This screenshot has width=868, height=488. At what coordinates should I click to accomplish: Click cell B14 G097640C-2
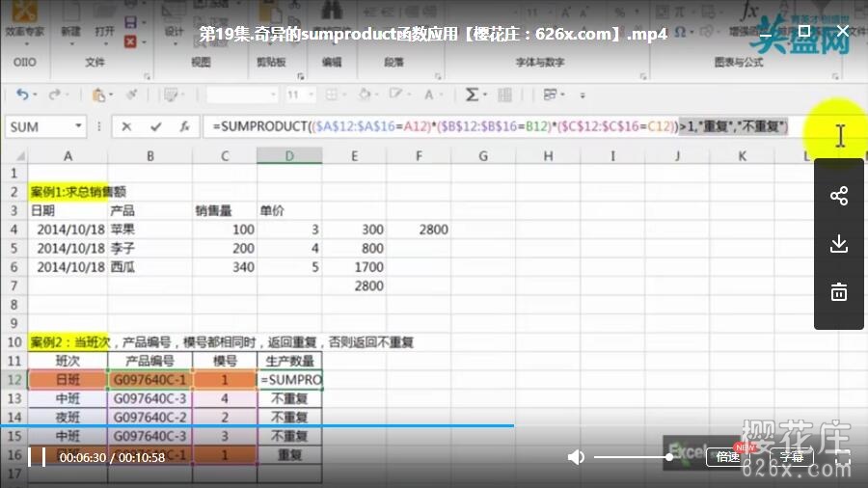[x=150, y=418]
